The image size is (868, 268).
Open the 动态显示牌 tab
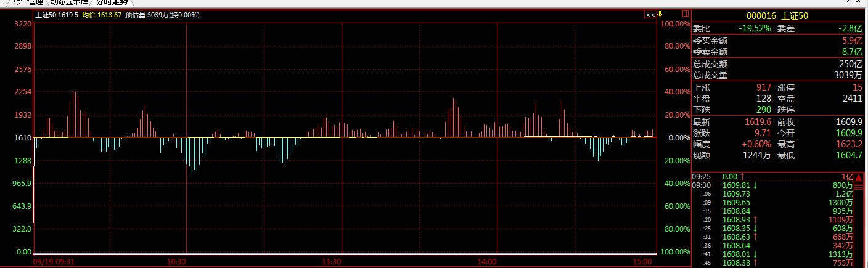point(68,2)
